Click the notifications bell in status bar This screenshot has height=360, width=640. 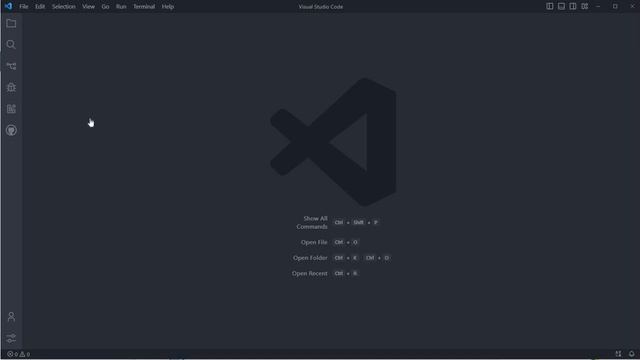(631, 354)
